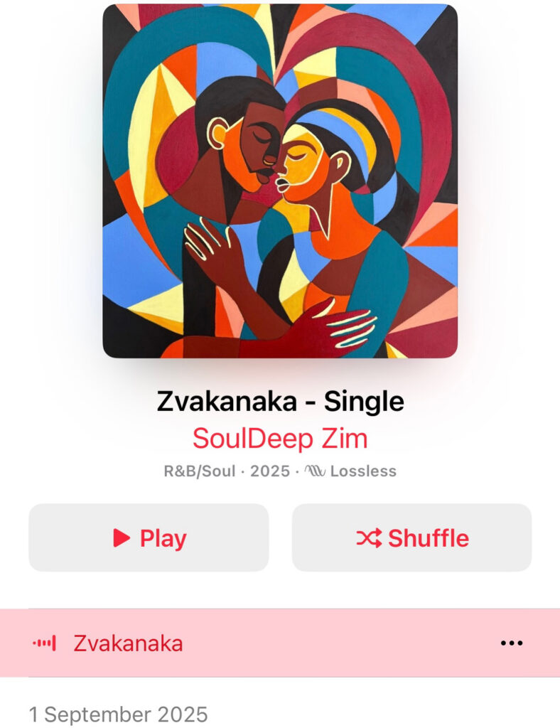The image size is (560, 728).
Task: Tap the Lossless quality label
Action: [363, 471]
